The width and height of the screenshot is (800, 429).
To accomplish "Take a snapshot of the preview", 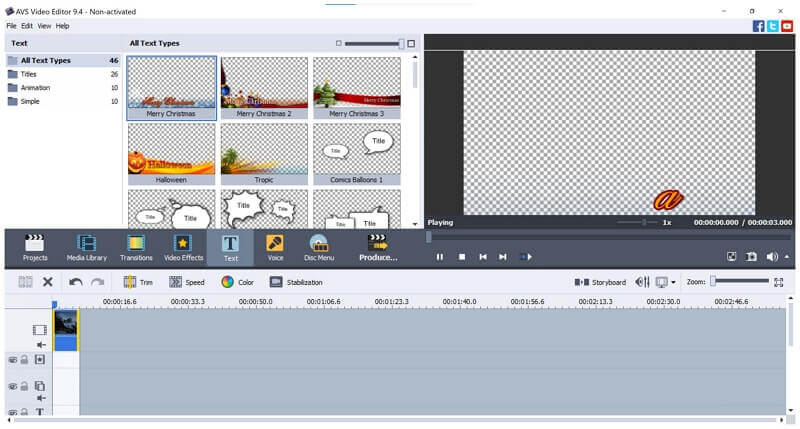I will 751,257.
